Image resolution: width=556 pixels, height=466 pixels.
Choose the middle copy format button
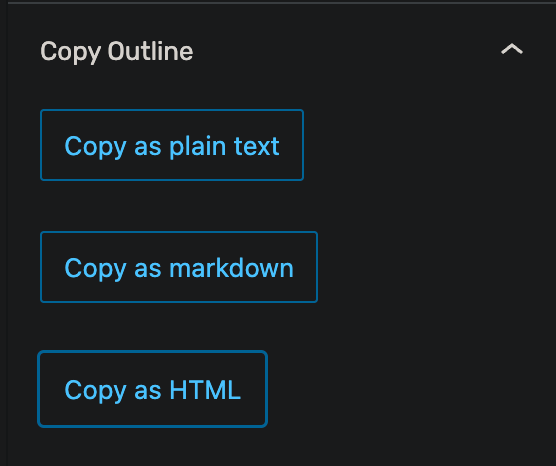pyautogui.click(x=179, y=267)
